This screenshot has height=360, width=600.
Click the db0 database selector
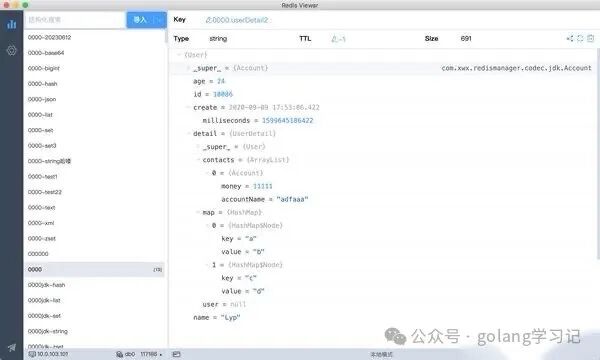click(130, 354)
